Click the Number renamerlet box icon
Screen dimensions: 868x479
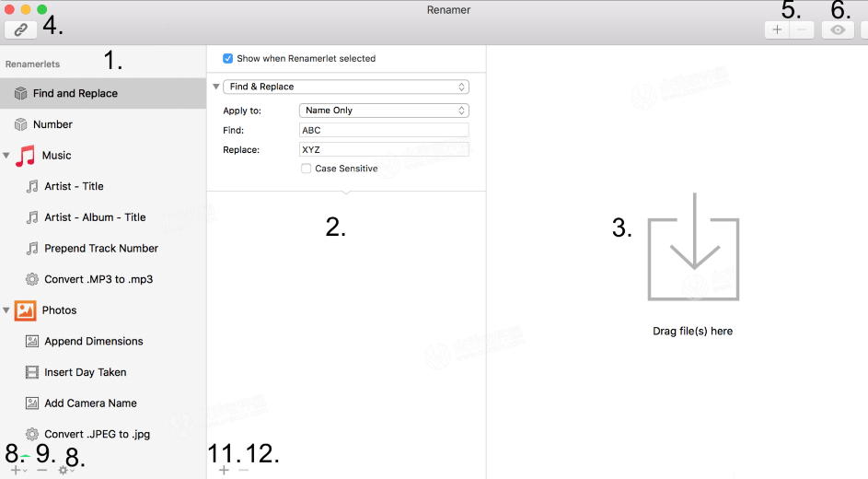[x=20, y=124]
